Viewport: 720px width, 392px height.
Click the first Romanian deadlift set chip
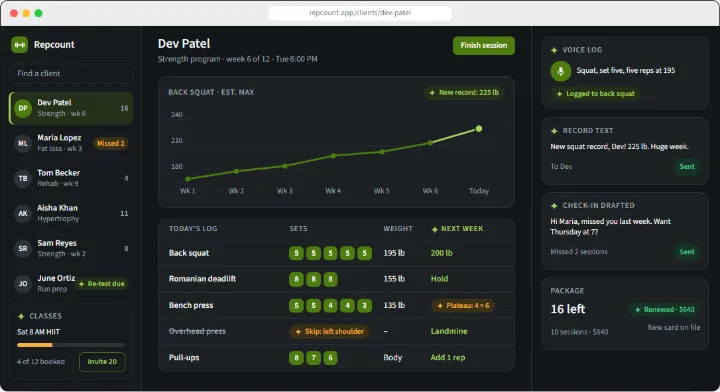[x=296, y=279]
